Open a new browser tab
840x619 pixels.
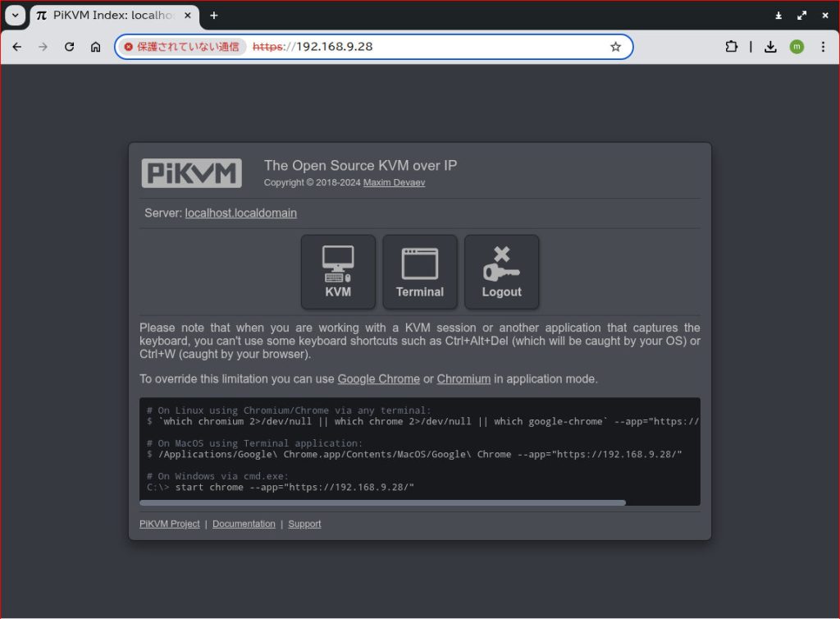214,16
